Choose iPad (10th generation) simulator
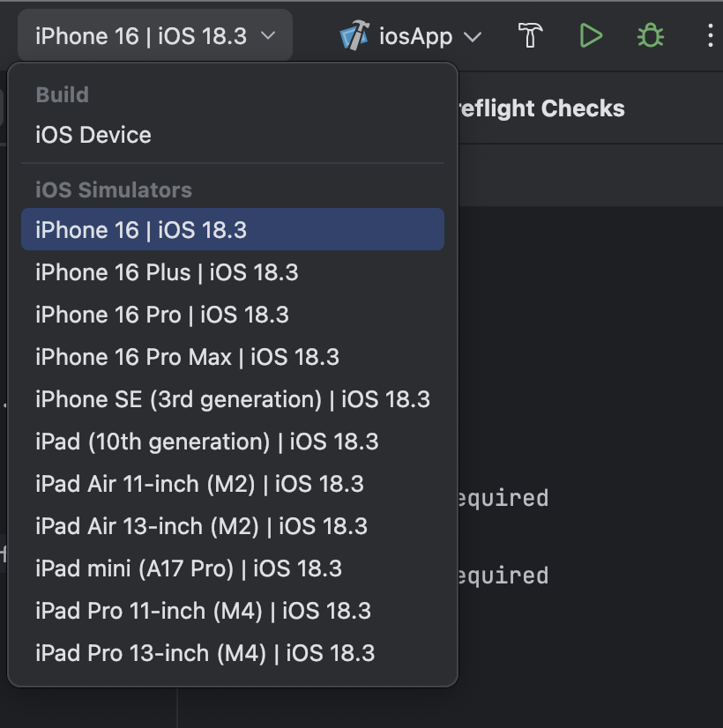 coord(233,441)
